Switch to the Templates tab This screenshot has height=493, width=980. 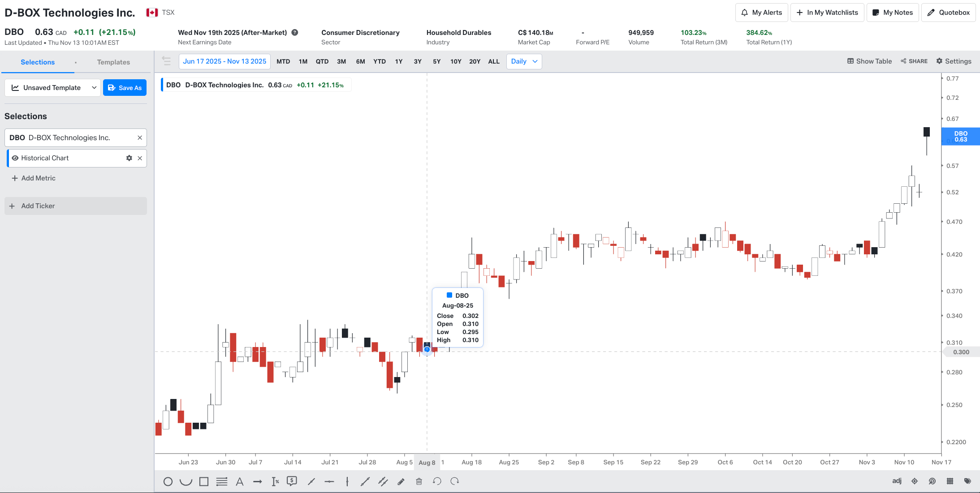[x=113, y=62]
